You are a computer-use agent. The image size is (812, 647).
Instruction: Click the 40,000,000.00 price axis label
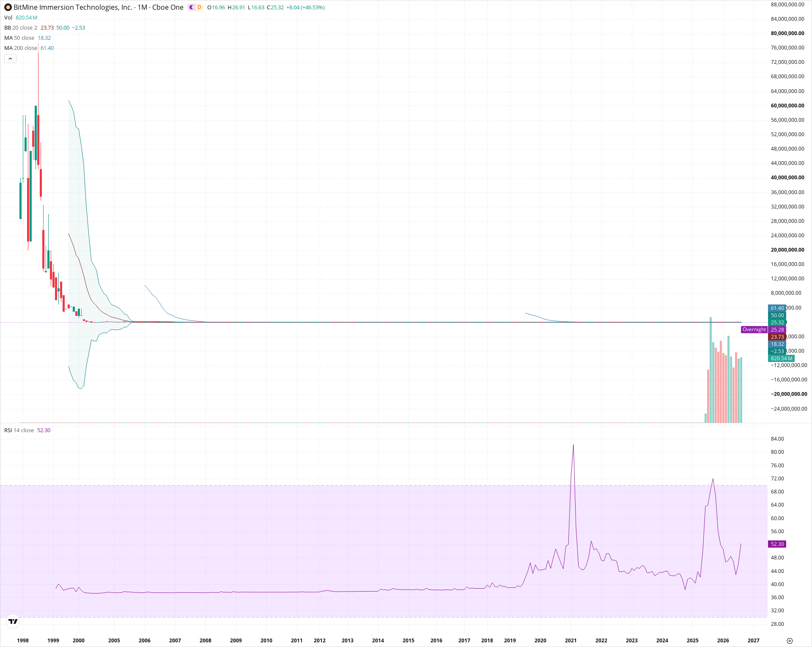coord(787,177)
